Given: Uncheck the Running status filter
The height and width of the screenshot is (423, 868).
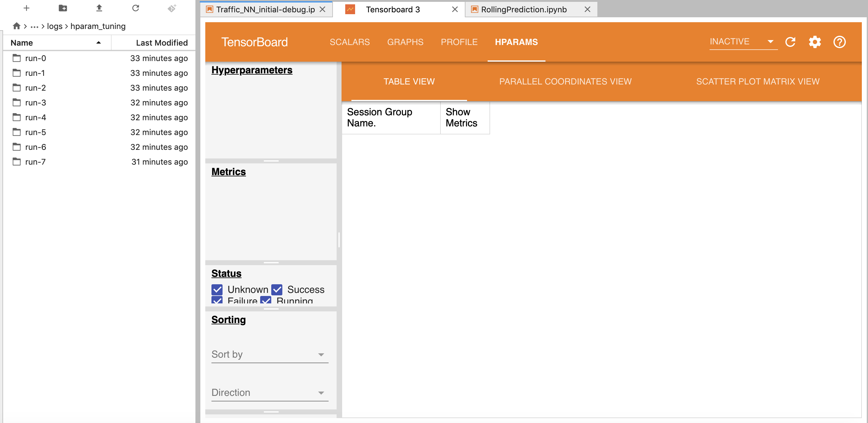Looking at the screenshot, I should click(x=266, y=300).
